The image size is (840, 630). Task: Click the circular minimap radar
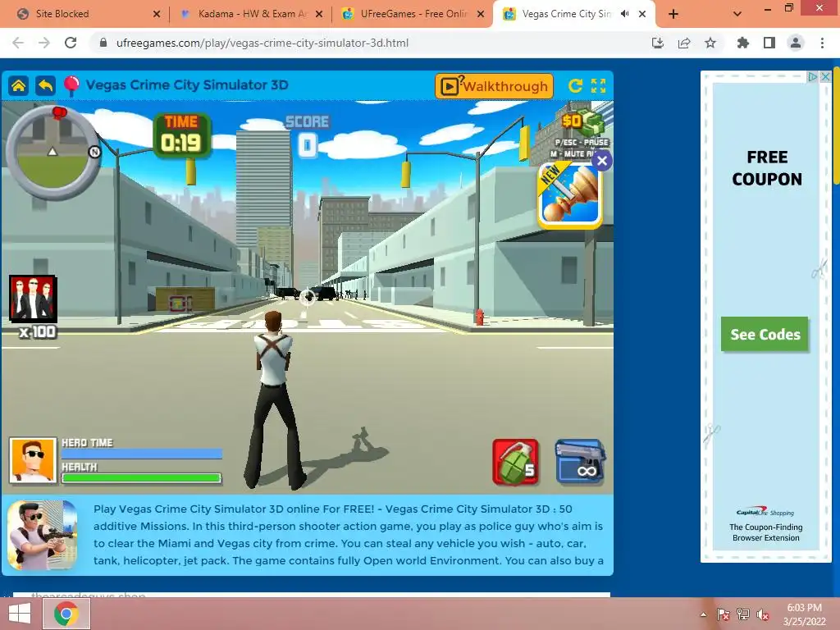coord(52,153)
